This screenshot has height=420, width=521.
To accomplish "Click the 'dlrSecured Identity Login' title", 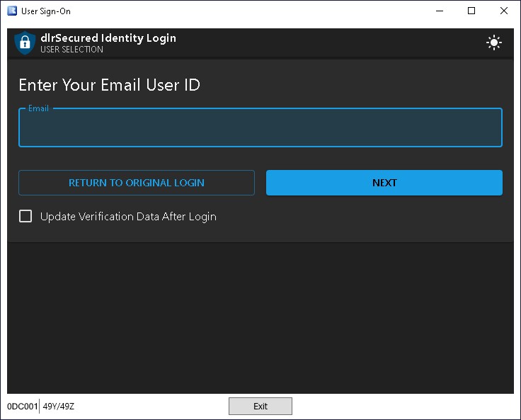I will pos(108,38).
